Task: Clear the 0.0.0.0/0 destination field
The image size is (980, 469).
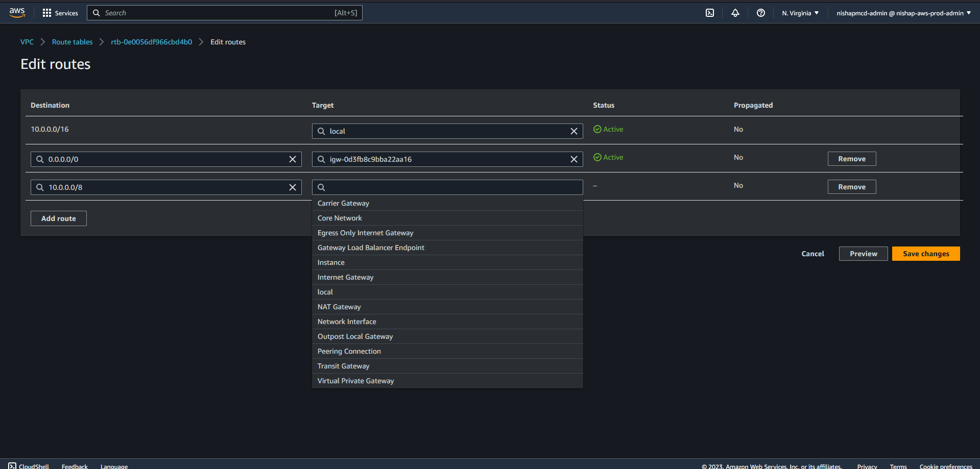Action: tap(293, 159)
